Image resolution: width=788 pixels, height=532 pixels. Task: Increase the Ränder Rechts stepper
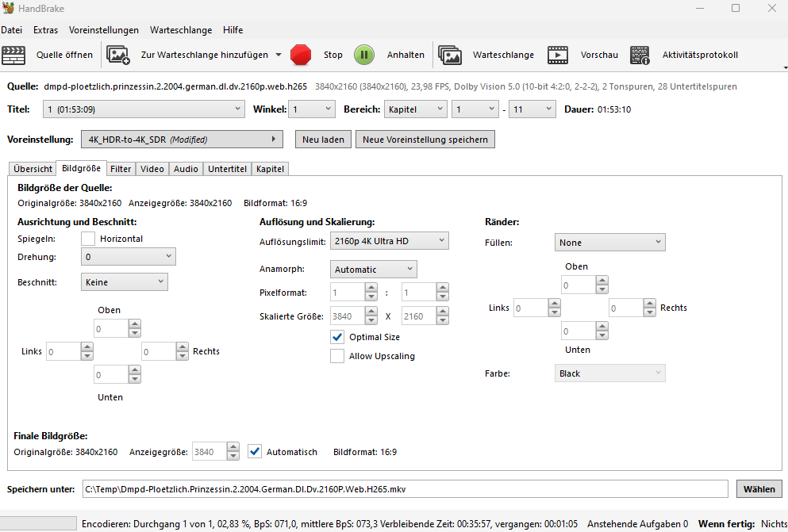tap(650, 303)
